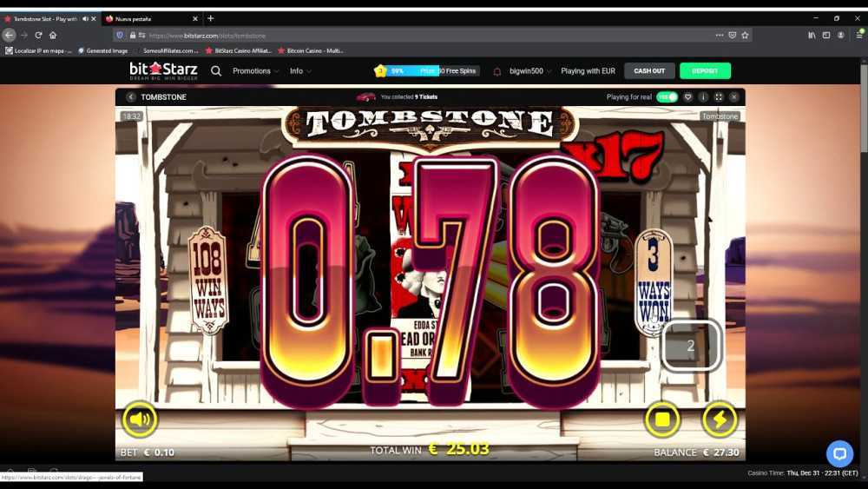Viewport: 868px width, 489px height.
Task: Open the site permissions icon
Action: click(x=142, y=35)
